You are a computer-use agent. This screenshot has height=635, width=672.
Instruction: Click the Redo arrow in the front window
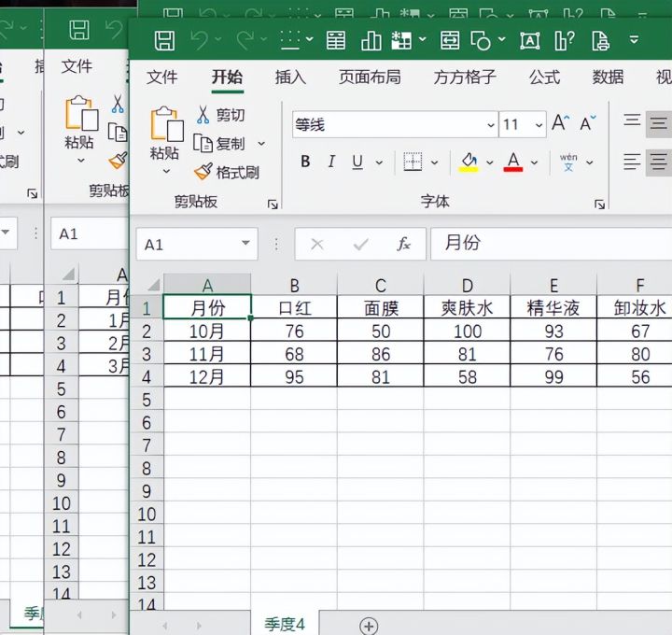(x=246, y=41)
